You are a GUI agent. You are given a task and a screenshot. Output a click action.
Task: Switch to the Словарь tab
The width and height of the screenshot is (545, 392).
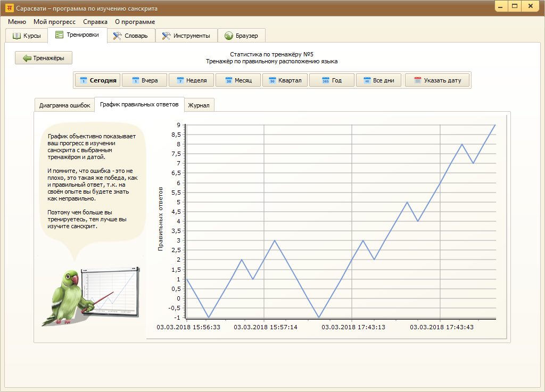[x=131, y=36]
